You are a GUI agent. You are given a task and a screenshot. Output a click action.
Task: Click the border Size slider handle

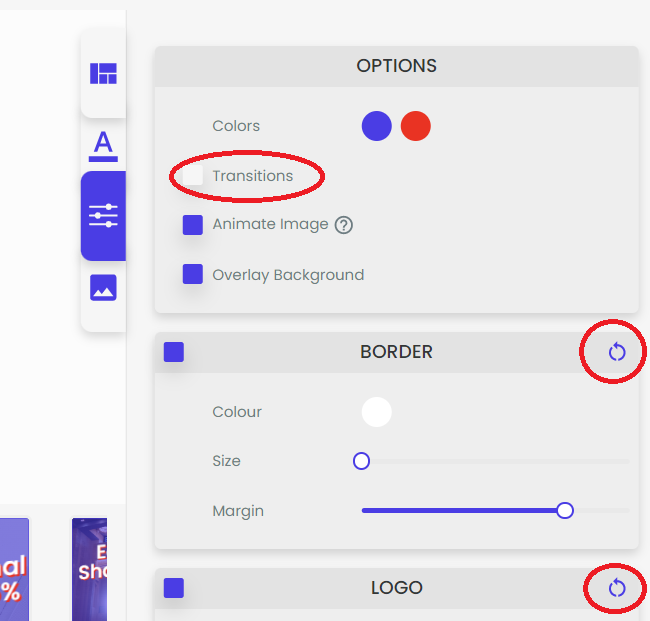(x=362, y=461)
